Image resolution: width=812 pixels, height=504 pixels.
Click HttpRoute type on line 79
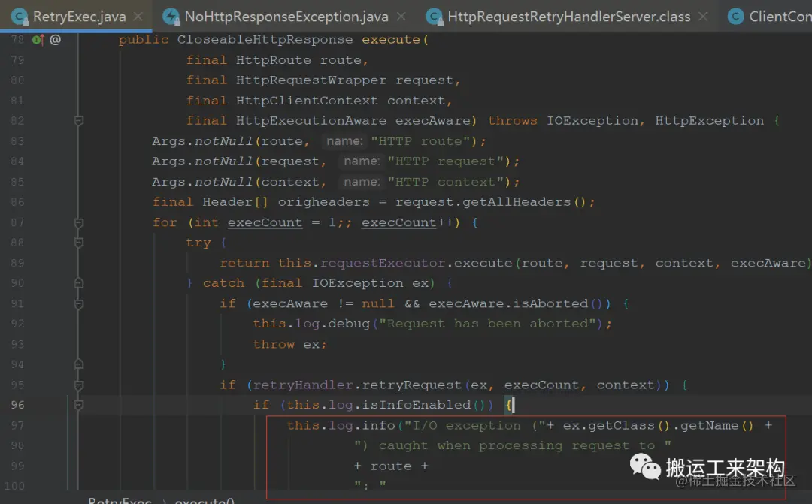[x=274, y=60]
